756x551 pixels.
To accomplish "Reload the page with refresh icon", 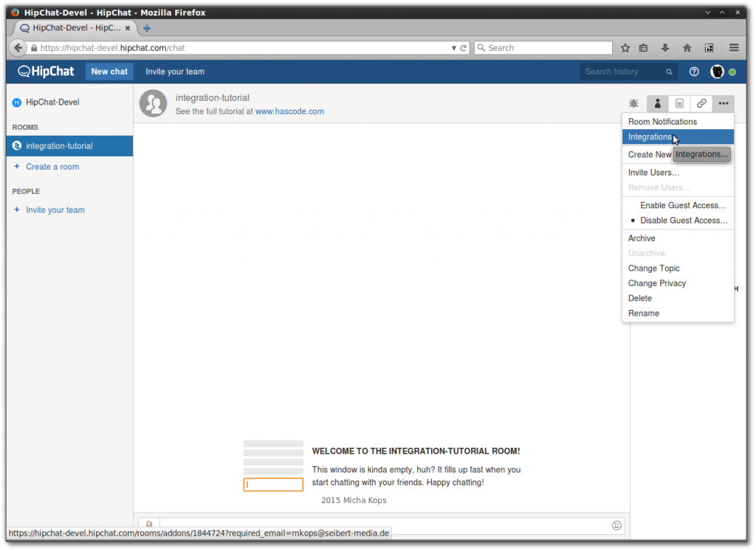I will coord(464,47).
